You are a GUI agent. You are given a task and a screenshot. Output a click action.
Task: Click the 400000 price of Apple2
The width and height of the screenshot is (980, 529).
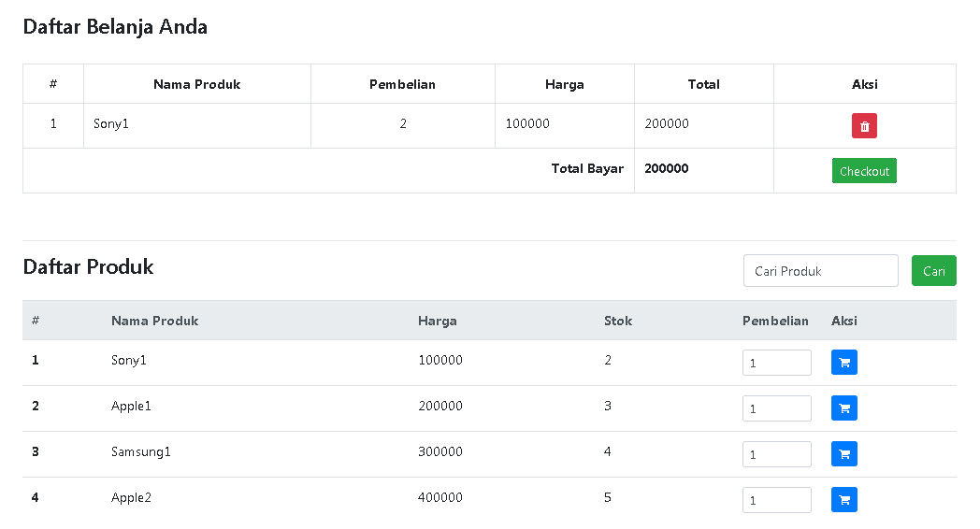[440, 497]
